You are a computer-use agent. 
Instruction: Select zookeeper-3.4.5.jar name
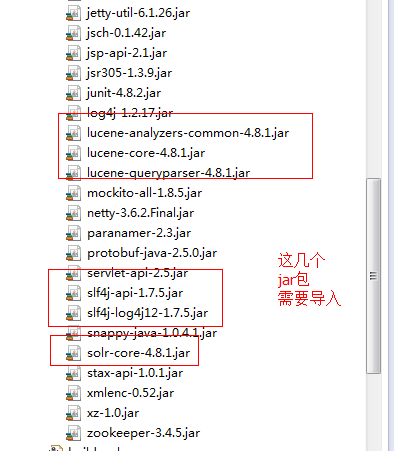pos(143,433)
